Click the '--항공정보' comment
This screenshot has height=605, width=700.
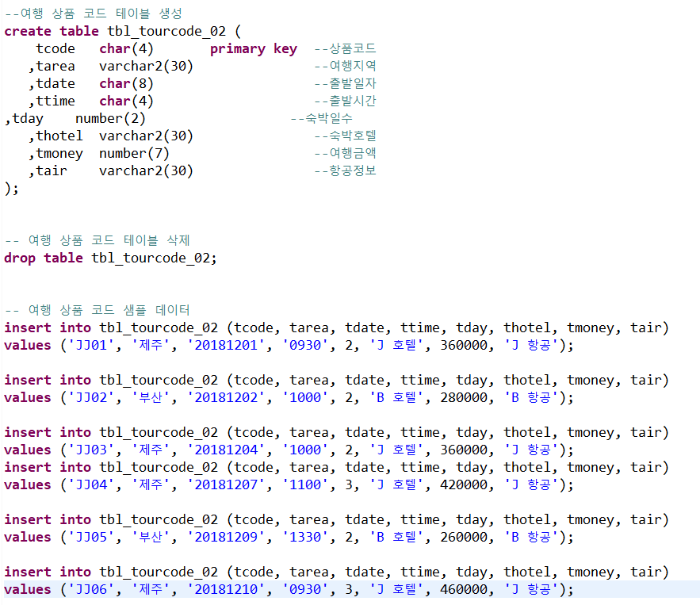345,170
